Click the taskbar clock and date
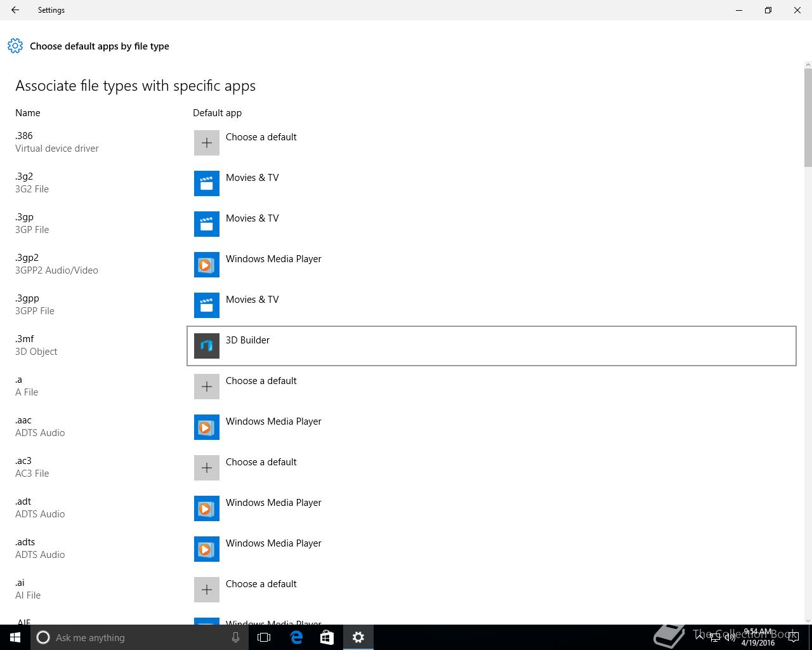 tap(758, 637)
